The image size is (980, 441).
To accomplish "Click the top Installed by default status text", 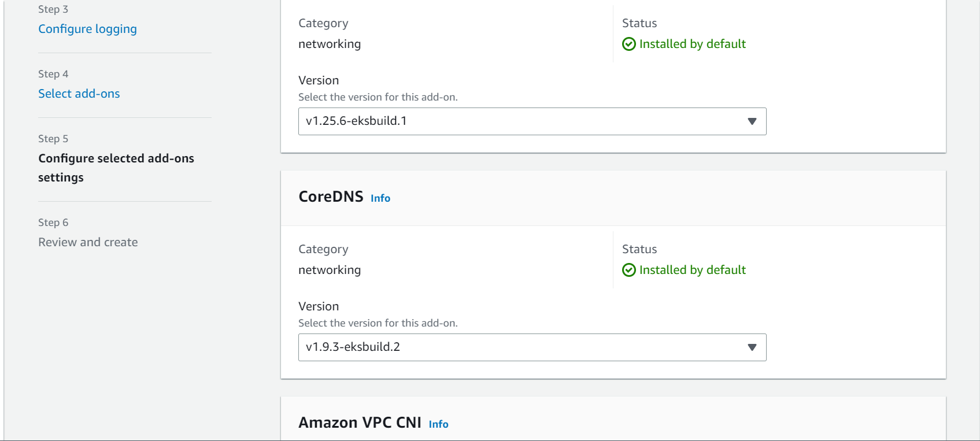I will (693, 44).
